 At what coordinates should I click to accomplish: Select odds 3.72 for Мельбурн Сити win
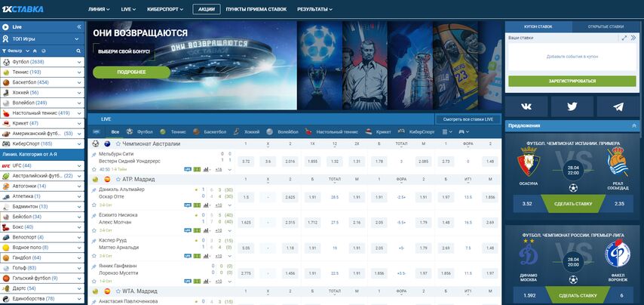tap(246, 162)
